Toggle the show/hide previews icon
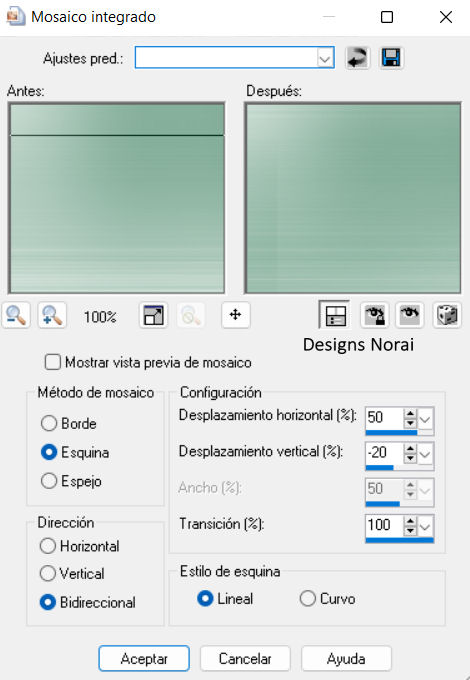 [335, 315]
